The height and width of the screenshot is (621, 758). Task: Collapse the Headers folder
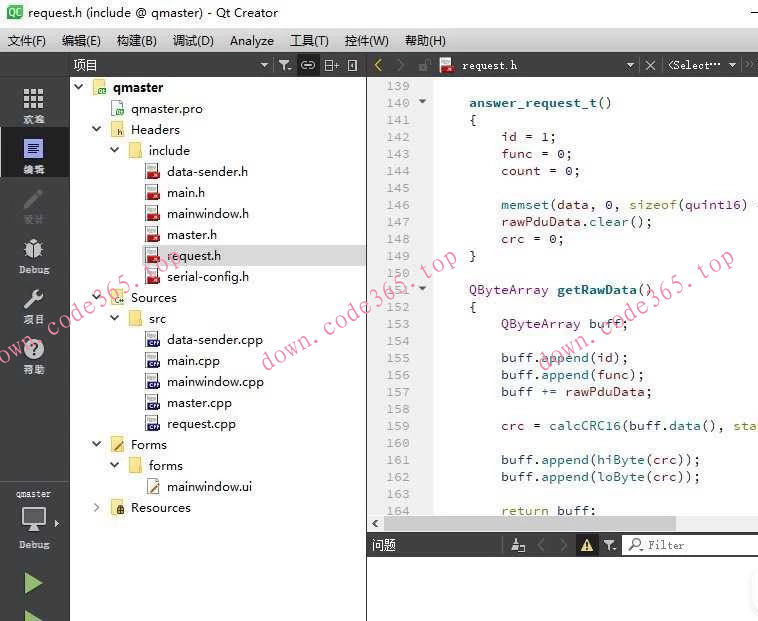click(97, 129)
